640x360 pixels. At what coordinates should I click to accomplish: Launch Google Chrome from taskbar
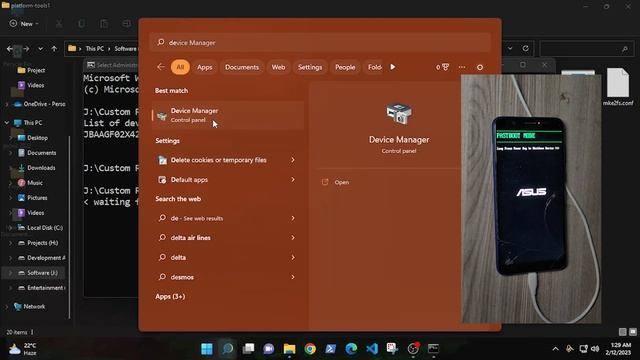[x=310, y=349]
